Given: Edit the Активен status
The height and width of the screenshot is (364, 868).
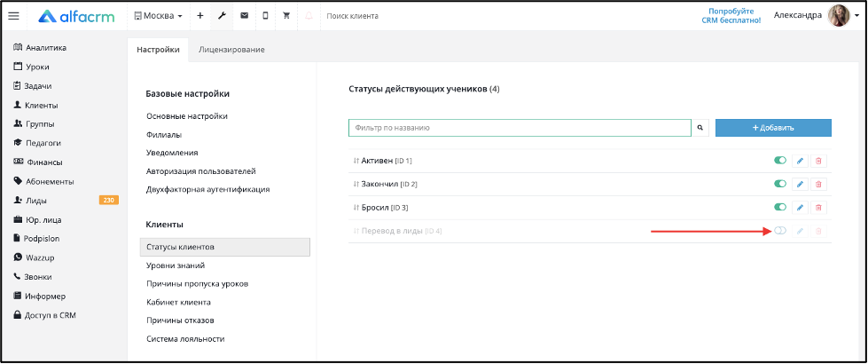Looking at the screenshot, I should point(800,161).
